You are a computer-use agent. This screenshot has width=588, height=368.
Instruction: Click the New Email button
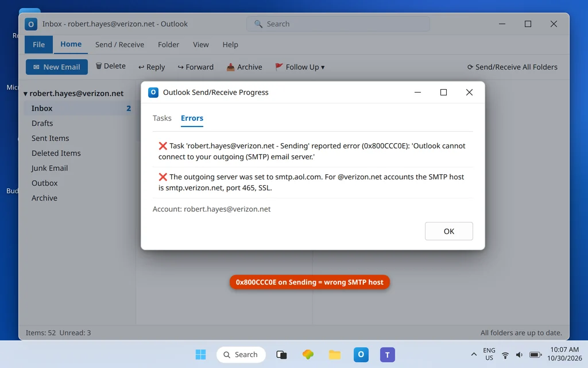coord(57,67)
